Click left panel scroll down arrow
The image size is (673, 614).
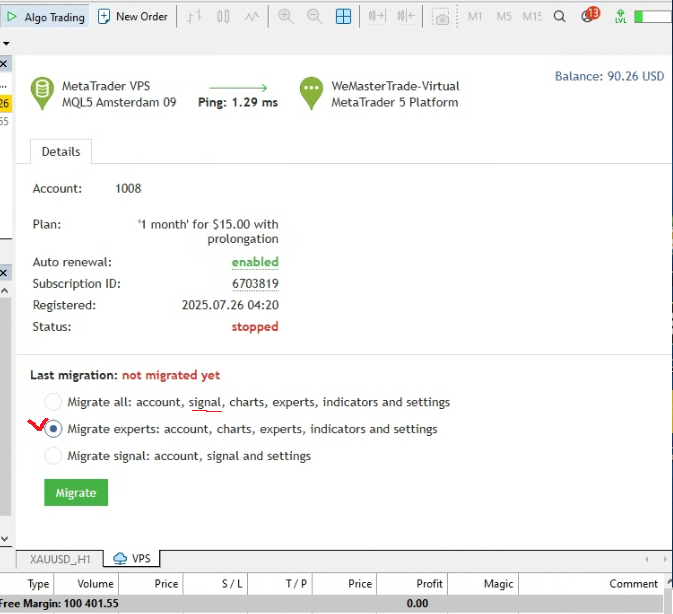5,538
